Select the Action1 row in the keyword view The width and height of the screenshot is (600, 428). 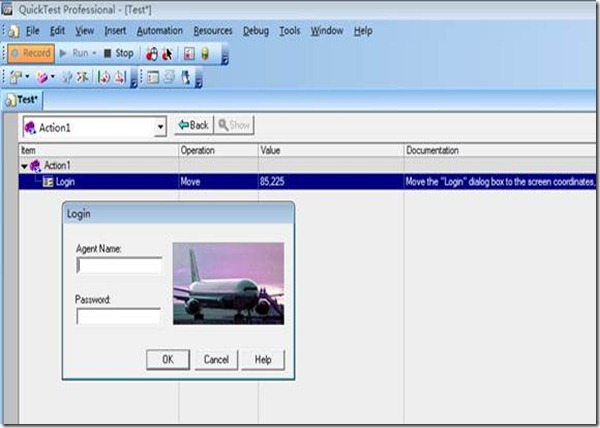(x=307, y=166)
